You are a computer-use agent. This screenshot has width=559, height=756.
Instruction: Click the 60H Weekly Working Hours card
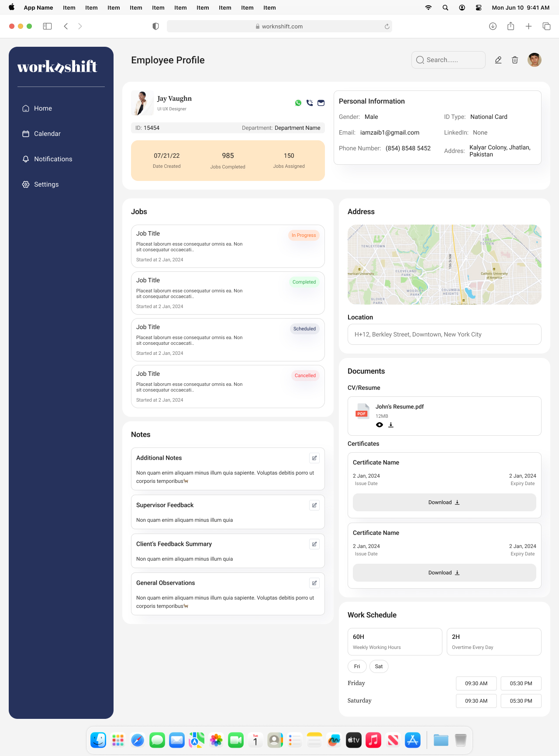(x=395, y=642)
